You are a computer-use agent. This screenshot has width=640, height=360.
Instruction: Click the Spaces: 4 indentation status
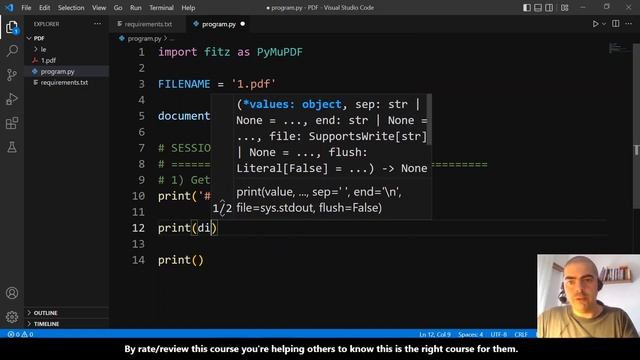(x=470, y=334)
